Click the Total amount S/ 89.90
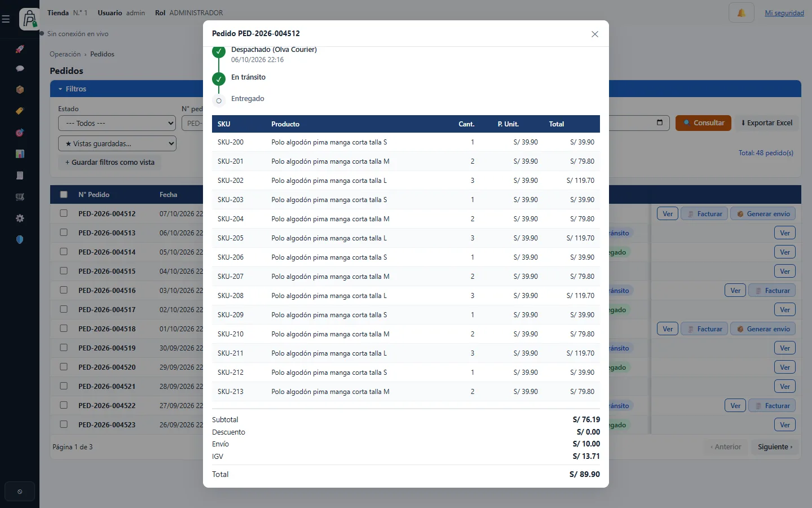 click(x=585, y=475)
